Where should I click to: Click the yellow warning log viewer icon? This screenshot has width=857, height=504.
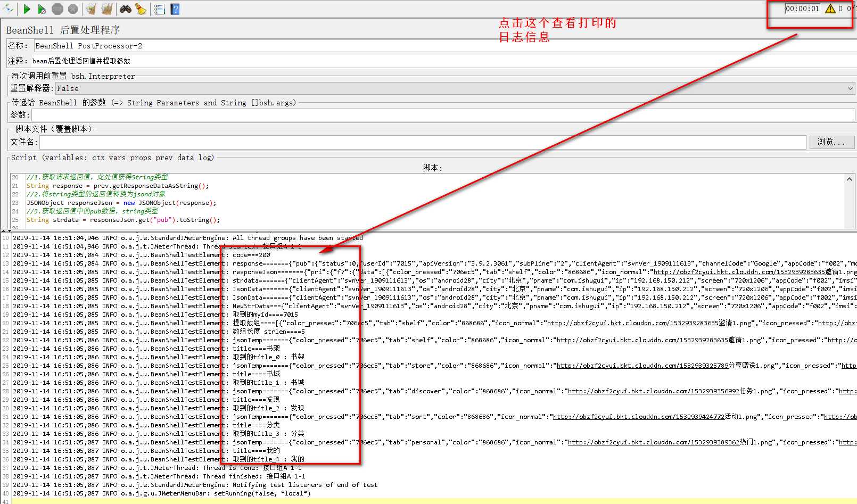tap(830, 9)
